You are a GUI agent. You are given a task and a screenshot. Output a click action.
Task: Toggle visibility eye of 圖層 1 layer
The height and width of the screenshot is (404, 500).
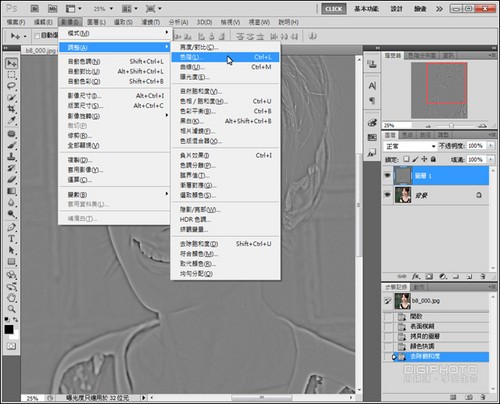click(387, 175)
